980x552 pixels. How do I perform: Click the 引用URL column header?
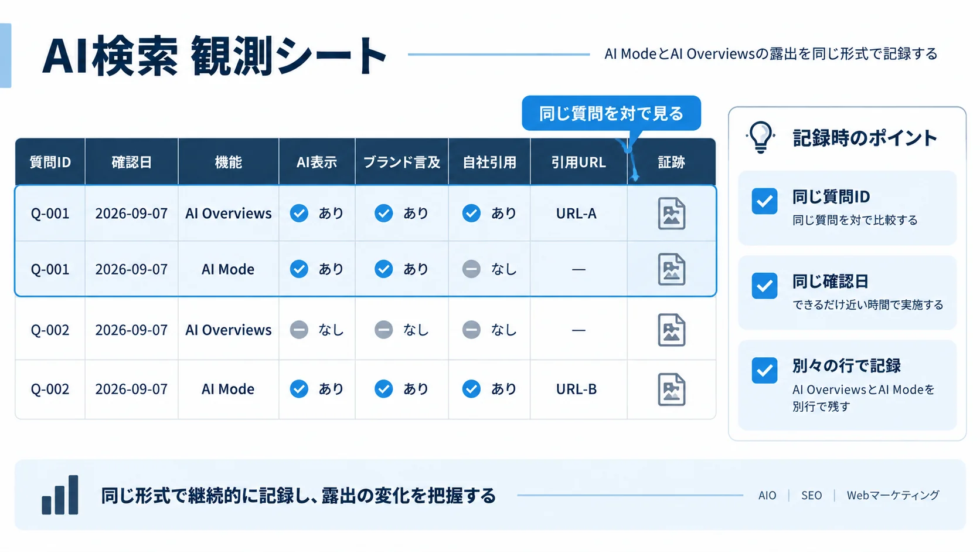tap(579, 162)
